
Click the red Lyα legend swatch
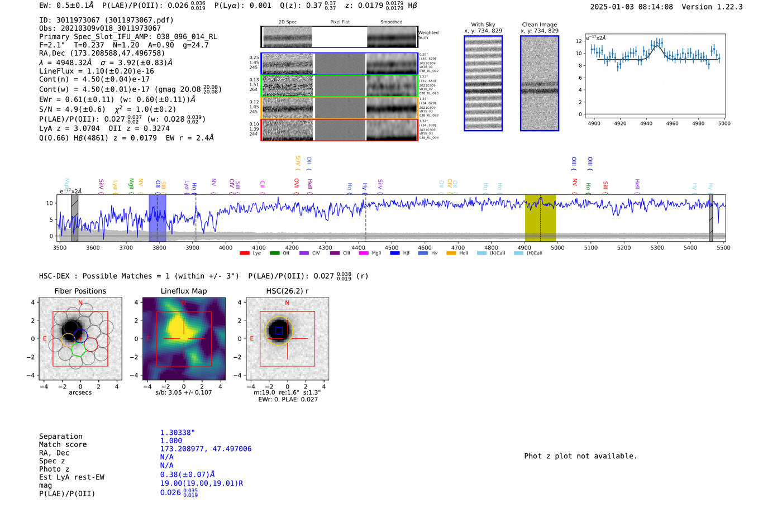click(244, 253)
